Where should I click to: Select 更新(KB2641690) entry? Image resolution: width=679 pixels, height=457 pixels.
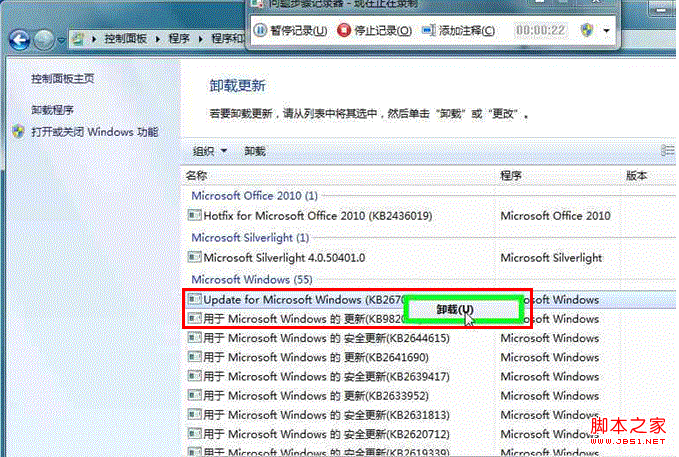316,357
